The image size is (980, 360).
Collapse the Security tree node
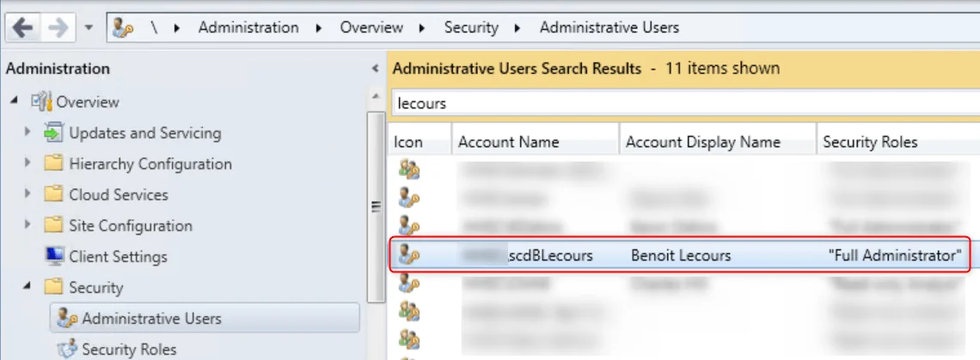27,286
